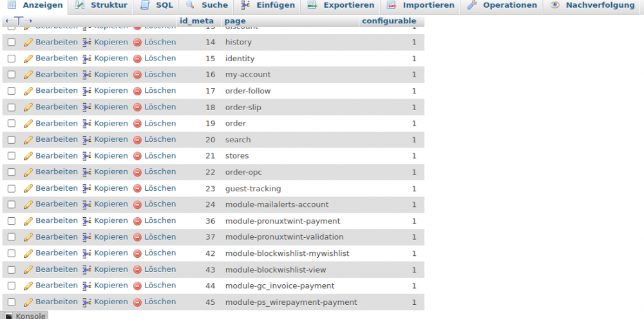
Task: Tick the my-account row checkbox
Action: coord(12,74)
